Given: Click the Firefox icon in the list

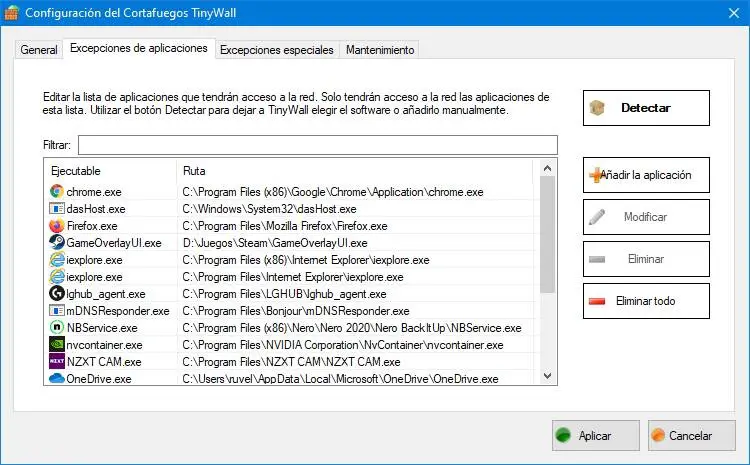Looking at the screenshot, I should pyautogui.click(x=56, y=226).
